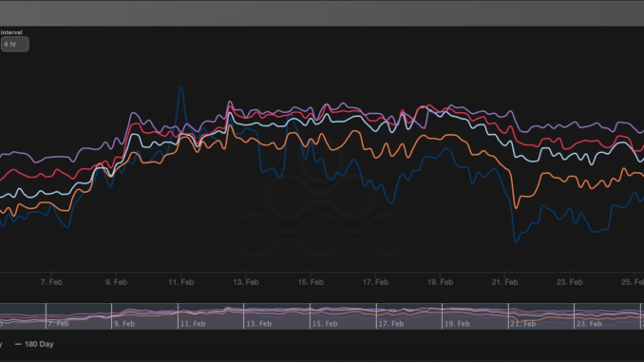Click the 11. Feb label on main axis
The width and height of the screenshot is (644, 362).
[181, 282]
